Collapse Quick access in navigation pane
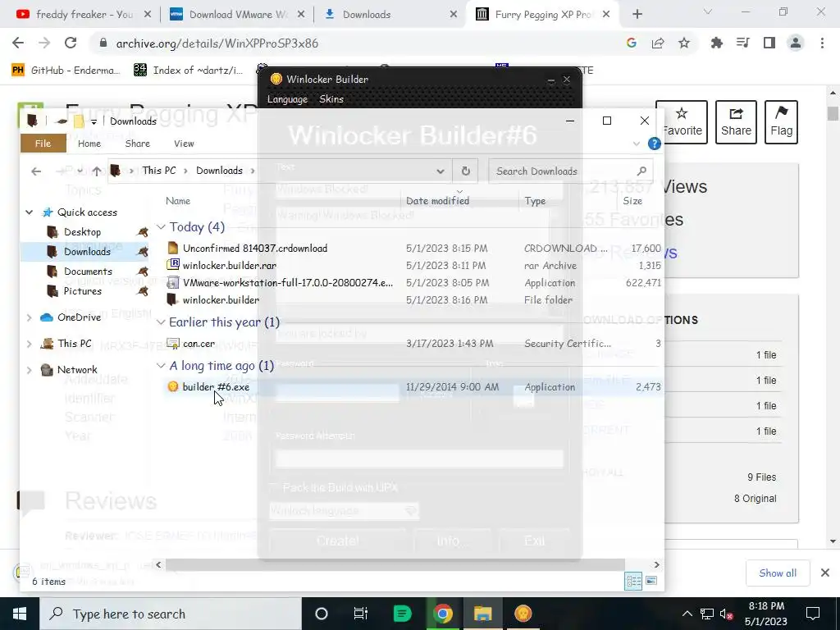This screenshot has width=840, height=630. (x=29, y=212)
